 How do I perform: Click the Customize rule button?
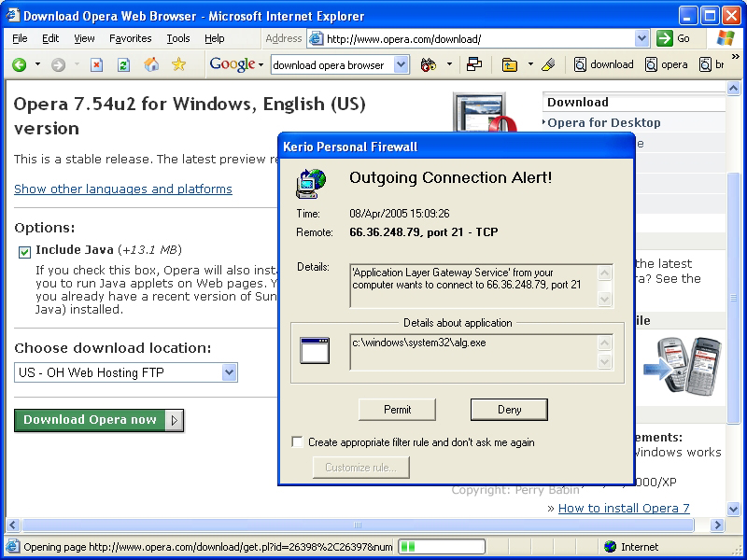click(361, 468)
